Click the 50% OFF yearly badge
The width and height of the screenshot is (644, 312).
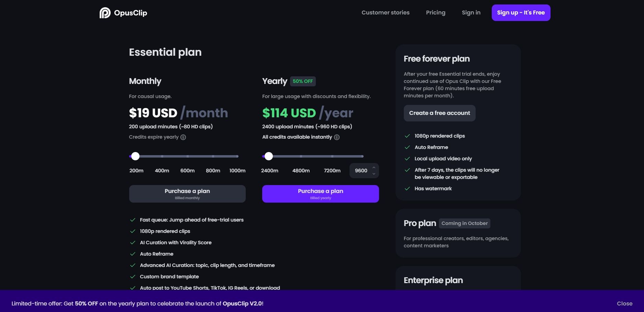pos(303,81)
